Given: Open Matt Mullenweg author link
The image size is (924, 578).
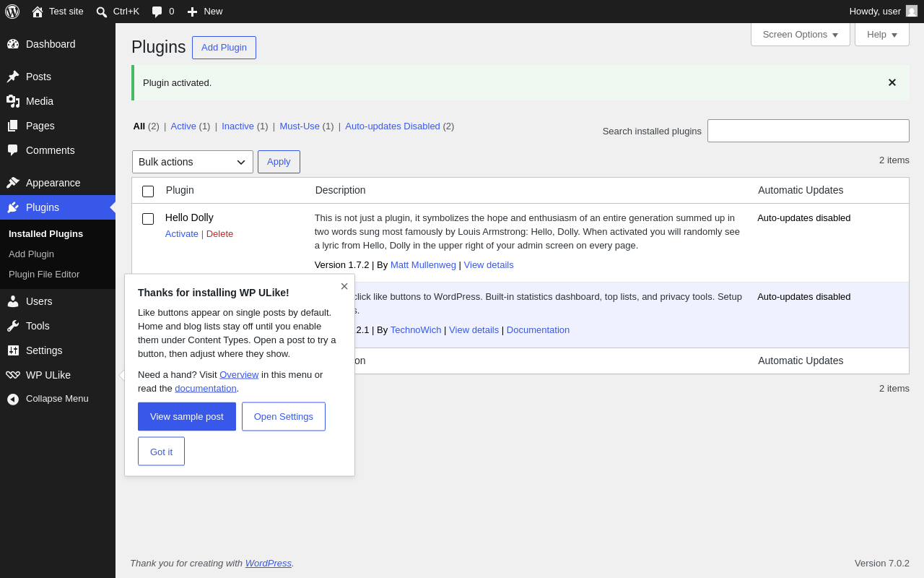Looking at the screenshot, I should 423,264.
